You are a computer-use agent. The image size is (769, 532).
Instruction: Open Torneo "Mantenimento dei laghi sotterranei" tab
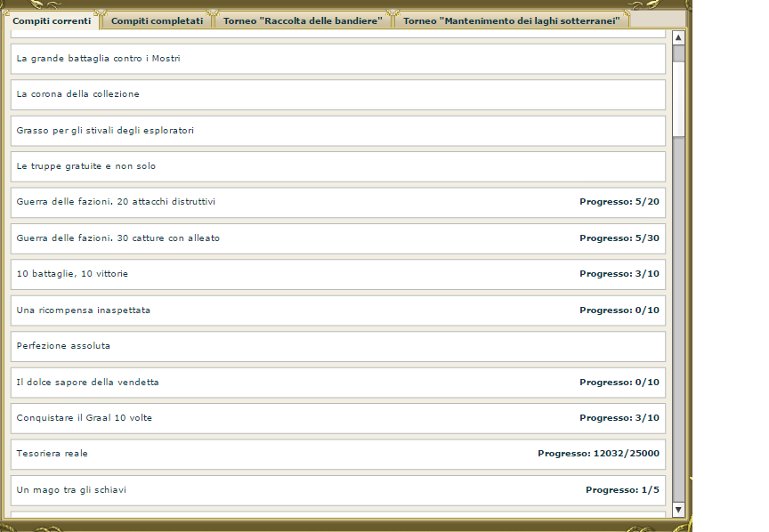(x=511, y=20)
